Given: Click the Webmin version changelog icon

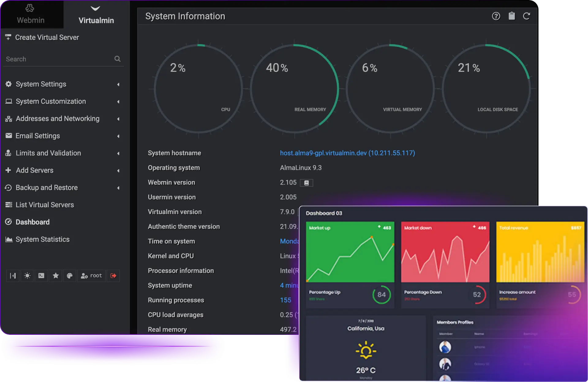Looking at the screenshot, I should coord(306,183).
